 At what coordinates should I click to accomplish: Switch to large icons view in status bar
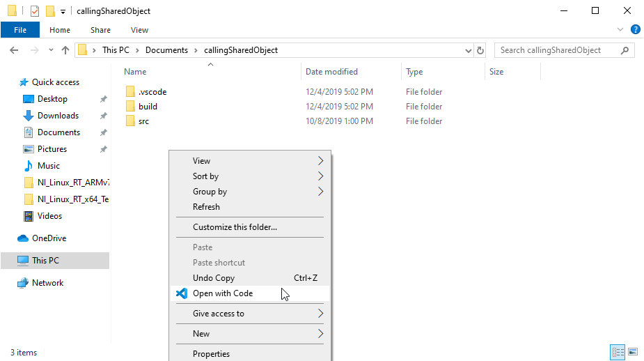coord(633,352)
